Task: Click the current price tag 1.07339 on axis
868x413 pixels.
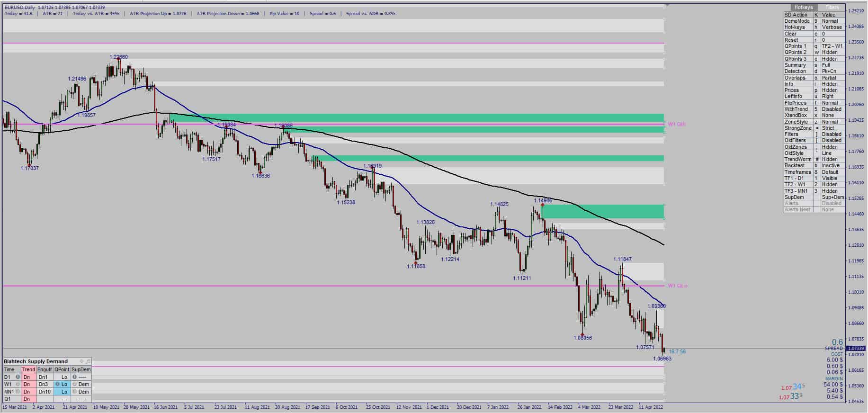Action: (x=857, y=349)
